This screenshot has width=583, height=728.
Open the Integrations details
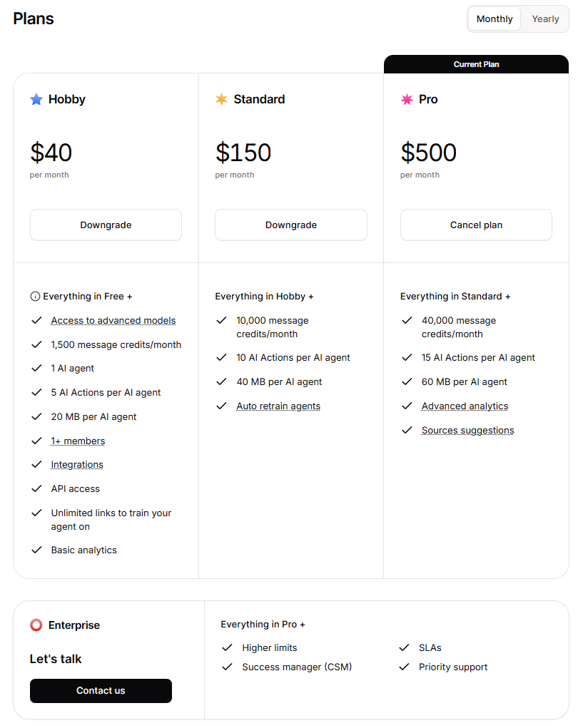[x=76, y=464]
